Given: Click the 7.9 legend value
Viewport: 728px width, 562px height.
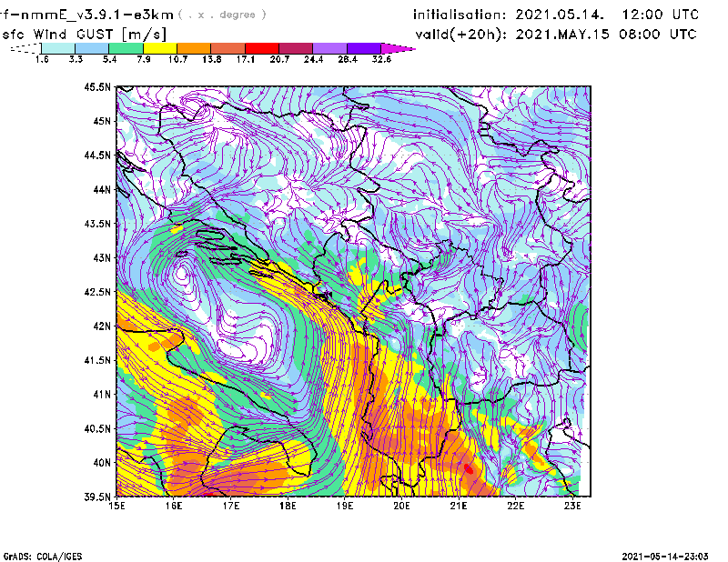Looking at the screenshot, I should pyautogui.click(x=144, y=59).
